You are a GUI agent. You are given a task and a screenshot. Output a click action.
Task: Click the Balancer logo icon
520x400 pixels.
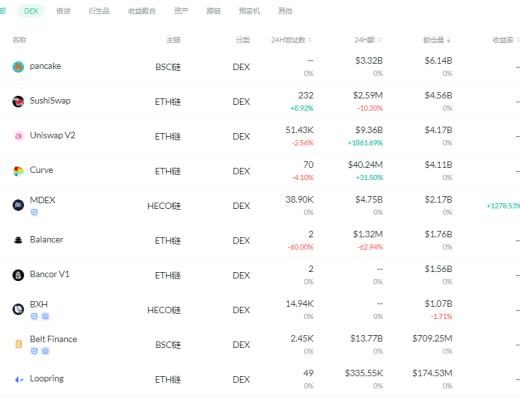[x=18, y=240]
